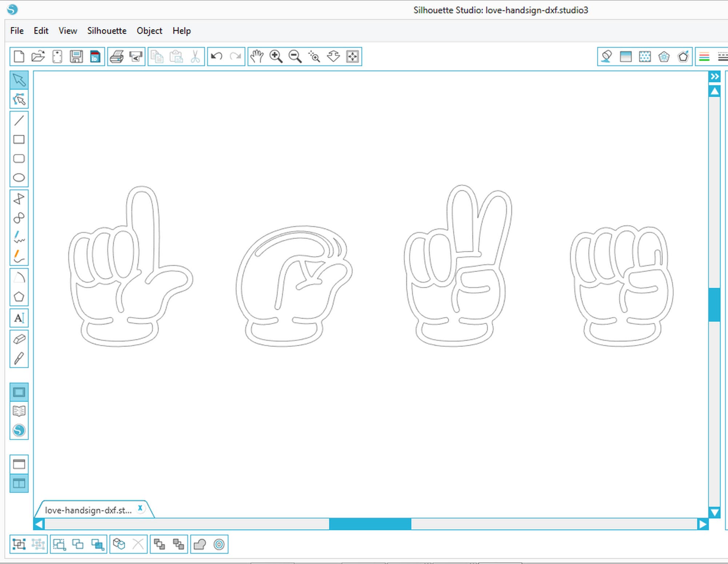
Task: Open the Fill Color panel
Action: tap(606, 56)
